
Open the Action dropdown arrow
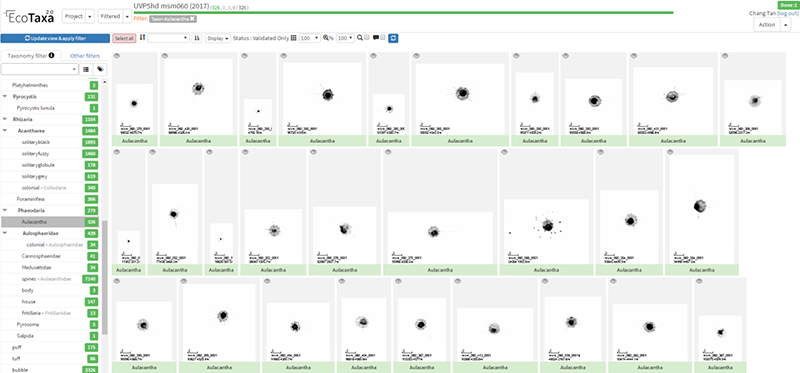point(785,25)
